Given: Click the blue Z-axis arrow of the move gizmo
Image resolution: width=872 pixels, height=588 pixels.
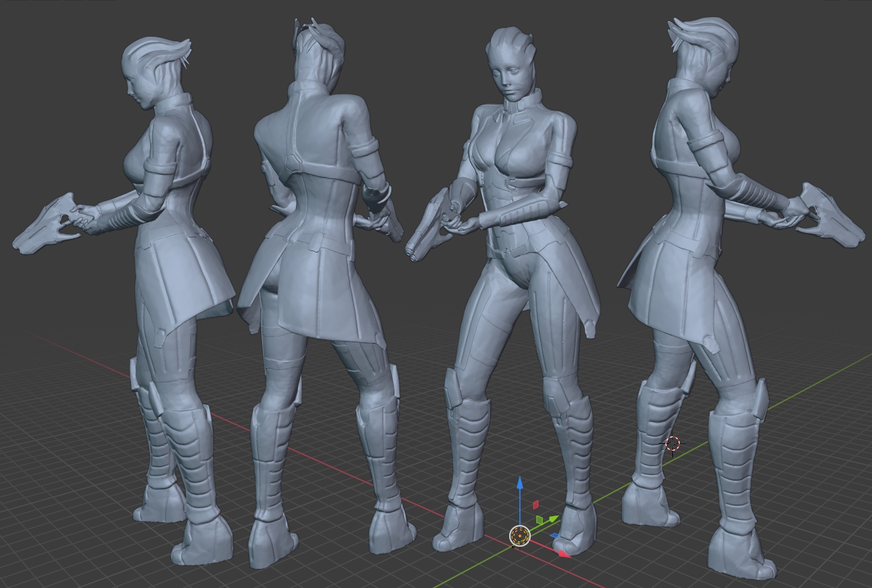Looking at the screenshot, I should click(x=520, y=483).
